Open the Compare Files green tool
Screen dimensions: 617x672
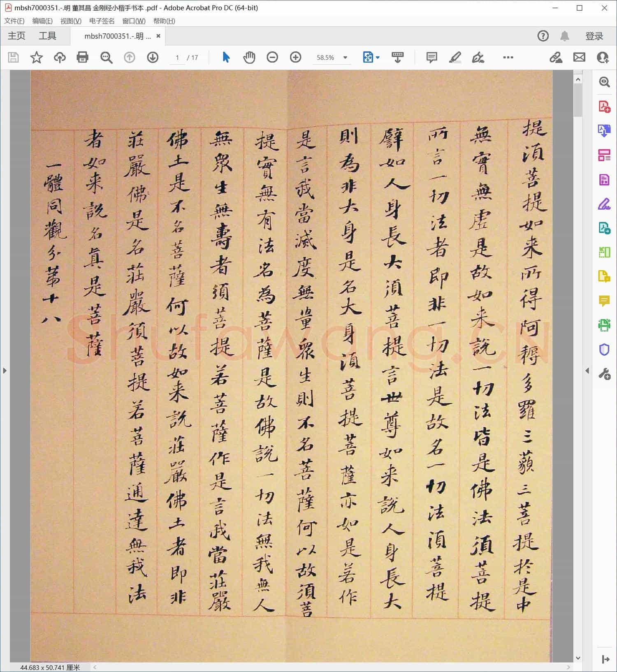pyautogui.click(x=604, y=253)
